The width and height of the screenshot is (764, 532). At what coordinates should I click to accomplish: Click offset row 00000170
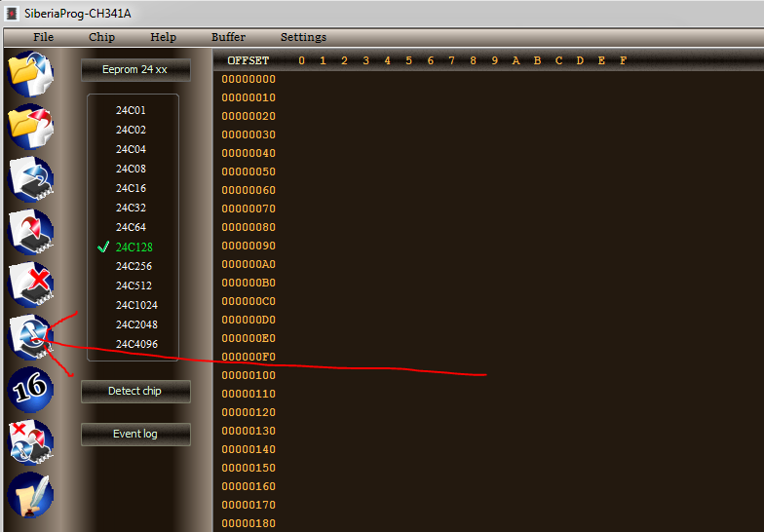coord(248,505)
